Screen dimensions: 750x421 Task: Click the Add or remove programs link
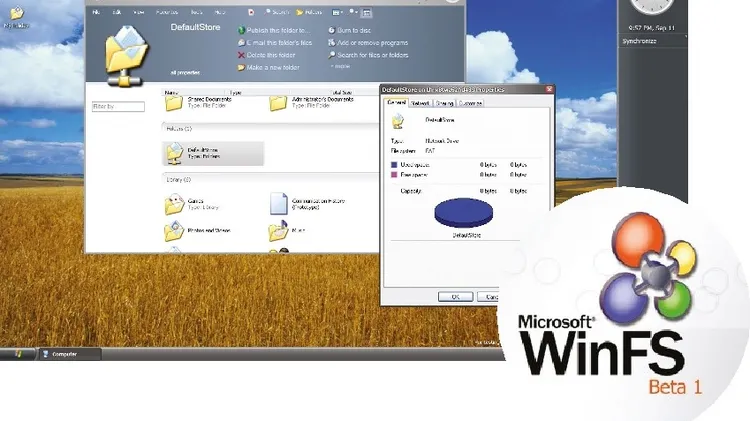(373, 43)
